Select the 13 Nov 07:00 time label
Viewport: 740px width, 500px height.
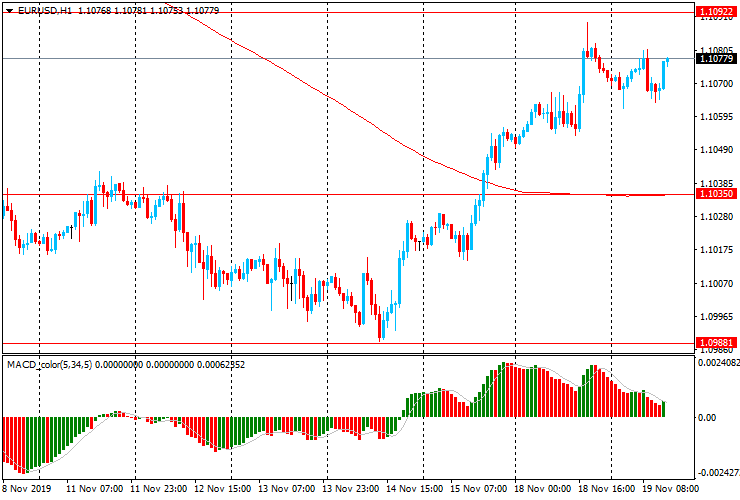(286, 488)
